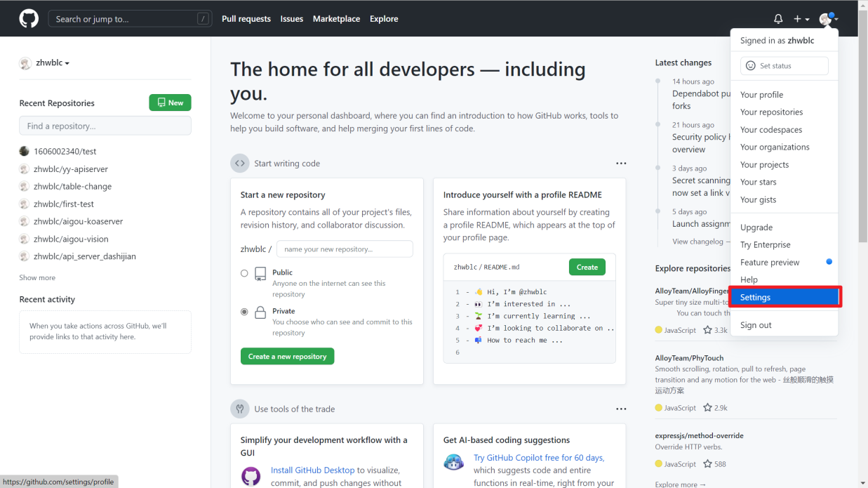Click the green Create a new repository button
Image resolution: width=868 pixels, height=488 pixels.
pyautogui.click(x=287, y=357)
